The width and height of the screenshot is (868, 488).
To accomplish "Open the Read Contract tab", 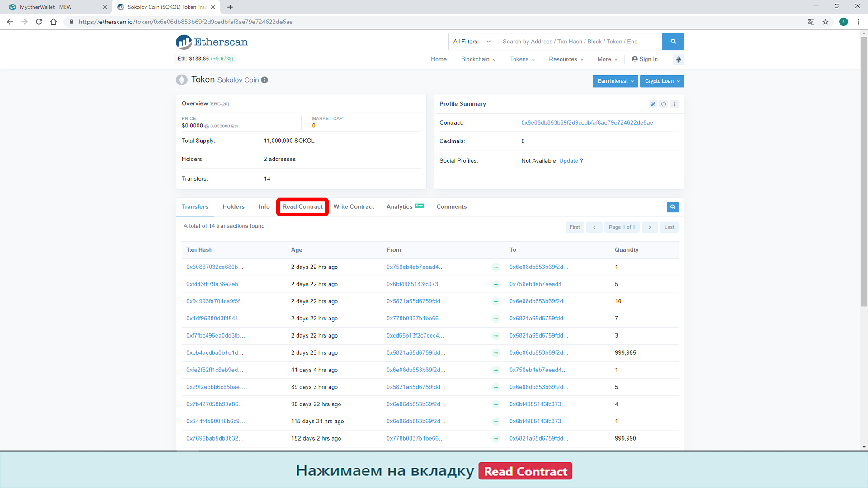I will tap(302, 207).
